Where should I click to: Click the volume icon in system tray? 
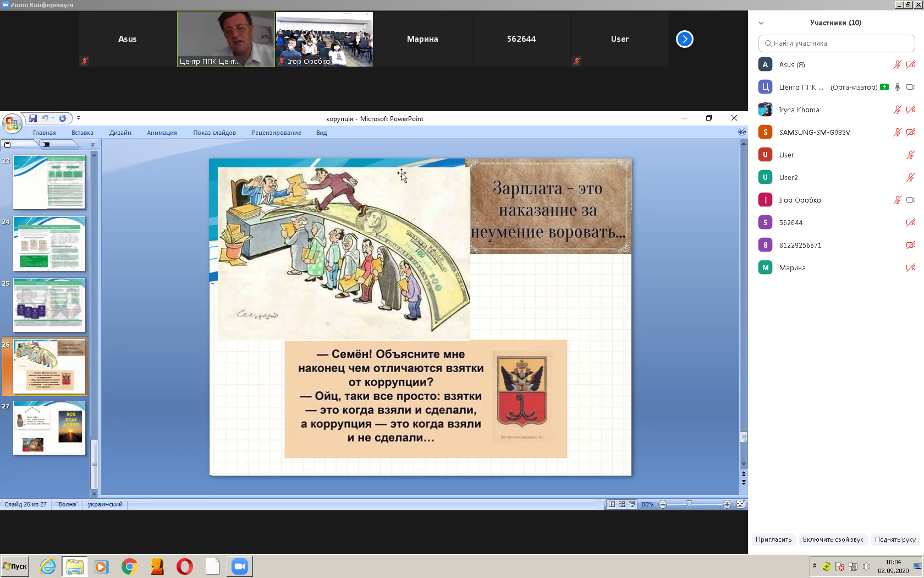[x=867, y=566]
